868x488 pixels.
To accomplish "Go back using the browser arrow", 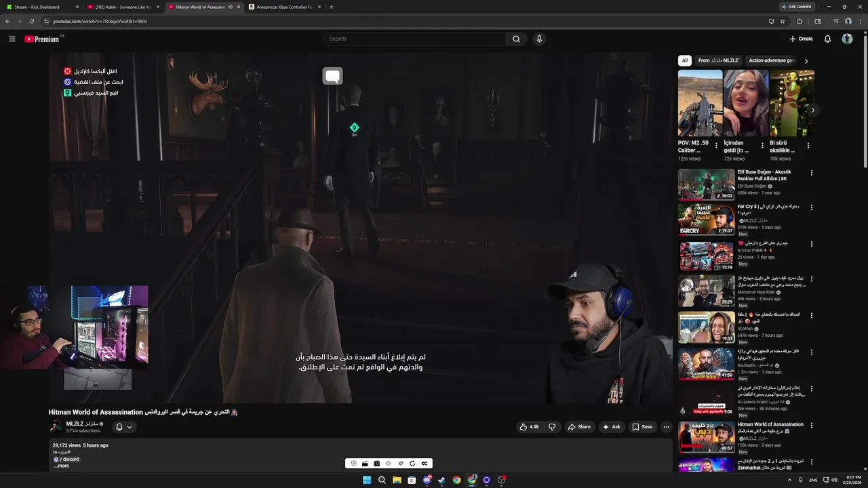I will pyautogui.click(x=7, y=21).
